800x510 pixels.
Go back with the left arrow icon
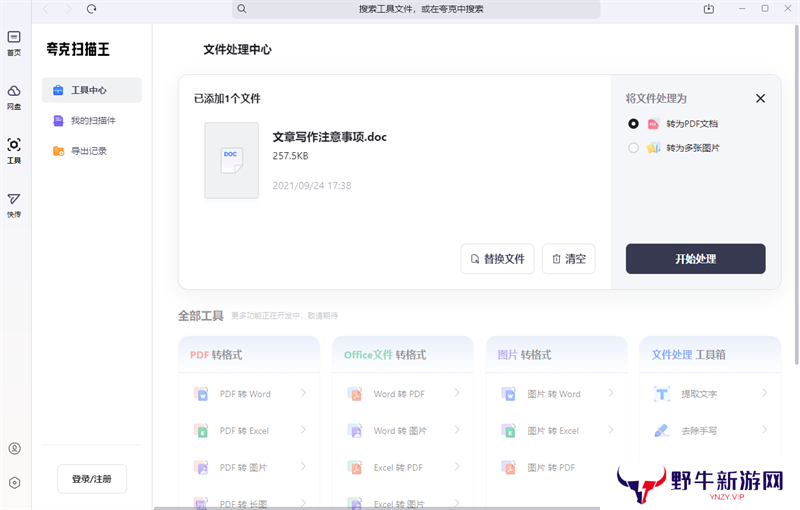tap(45, 9)
